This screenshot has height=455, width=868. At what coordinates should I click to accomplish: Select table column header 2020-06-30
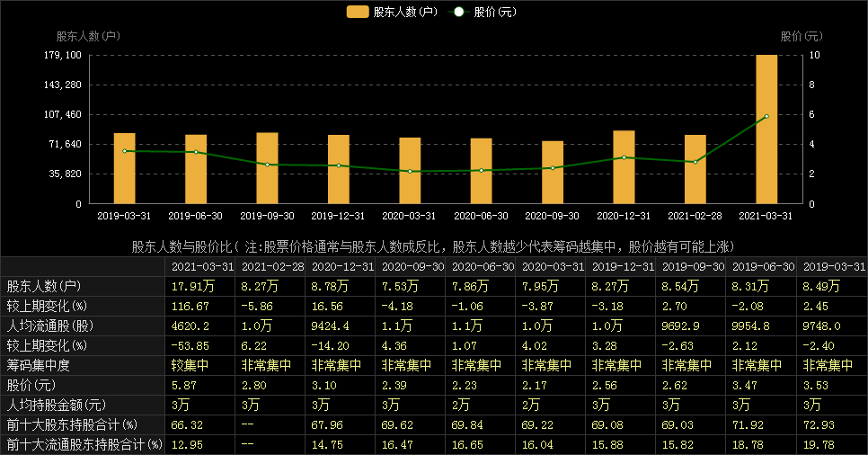tap(483, 266)
